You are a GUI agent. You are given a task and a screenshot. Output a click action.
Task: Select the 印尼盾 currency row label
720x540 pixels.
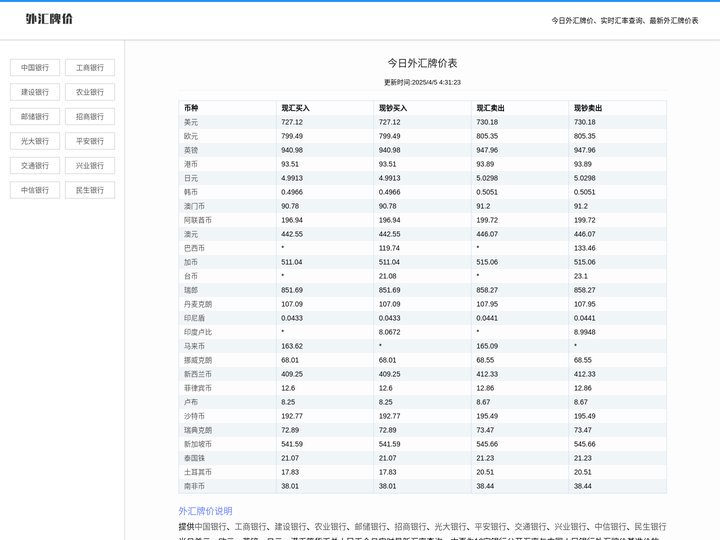point(194,318)
